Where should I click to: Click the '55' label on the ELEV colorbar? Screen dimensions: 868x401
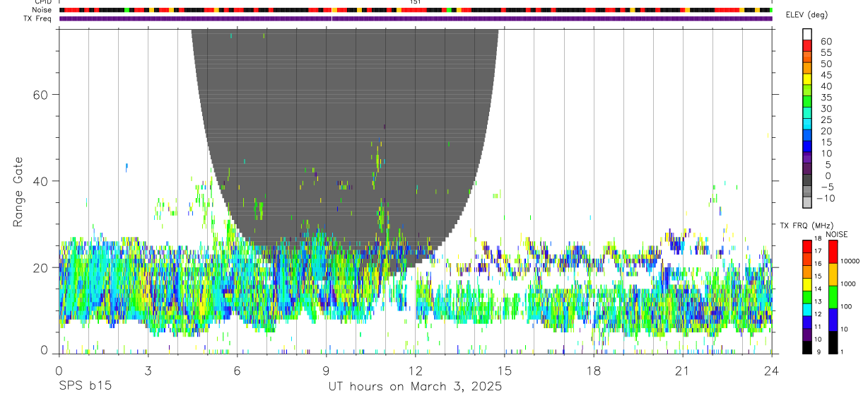pos(826,53)
